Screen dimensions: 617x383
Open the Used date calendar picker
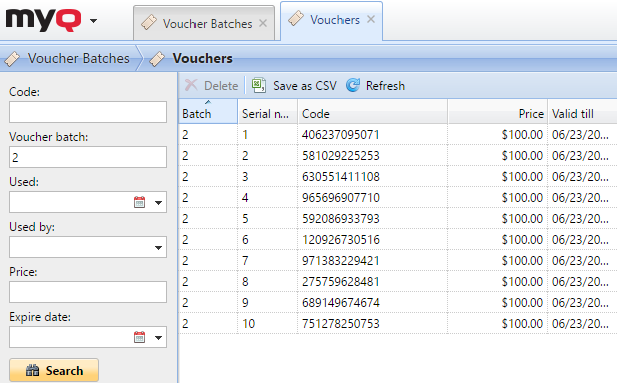point(139,202)
